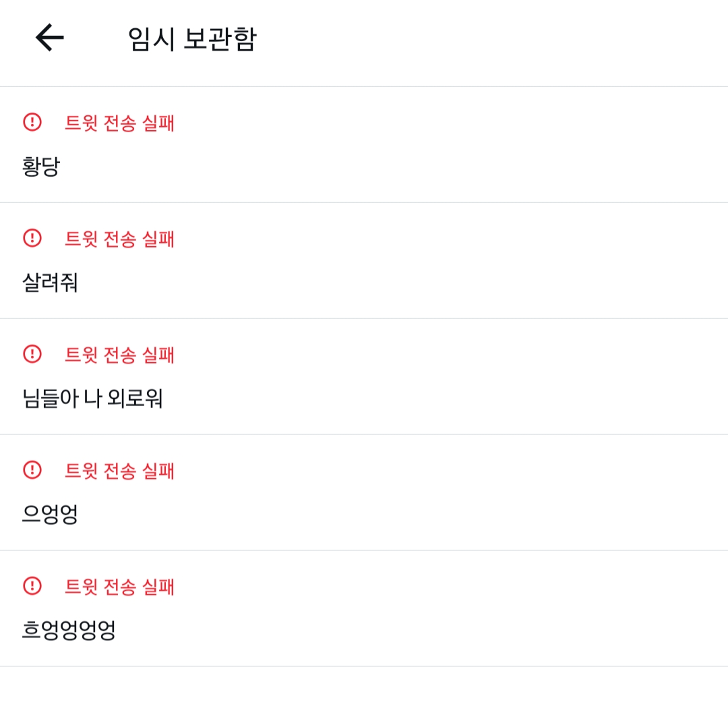Tap 트윗 전송 실패 above 님들아 나 외로워

coord(120,355)
